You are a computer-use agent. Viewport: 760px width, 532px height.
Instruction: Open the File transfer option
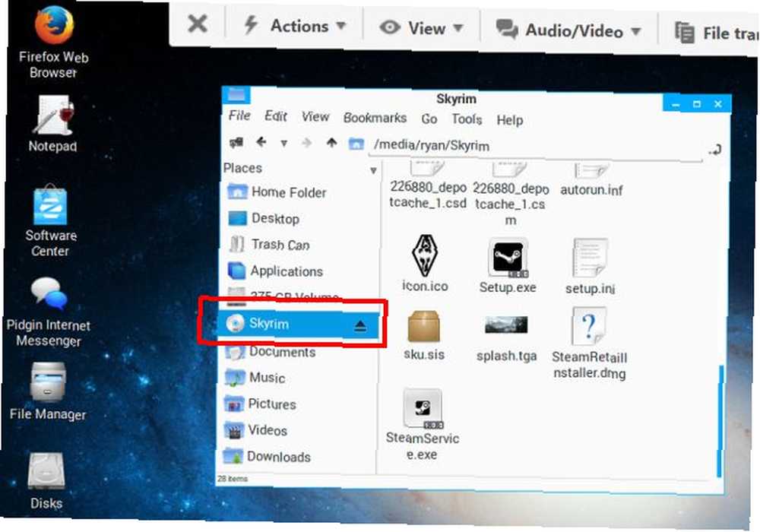coord(717,33)
